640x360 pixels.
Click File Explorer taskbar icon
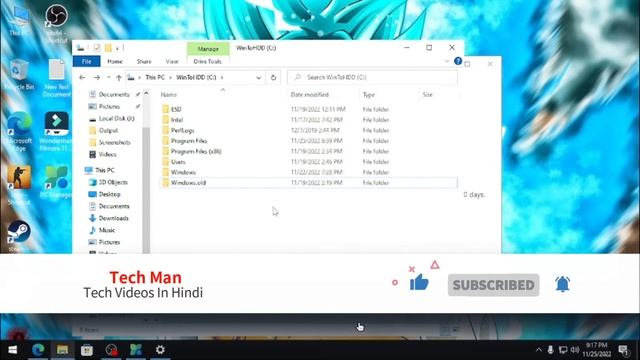pyautogui.click(x=62, y=350)
